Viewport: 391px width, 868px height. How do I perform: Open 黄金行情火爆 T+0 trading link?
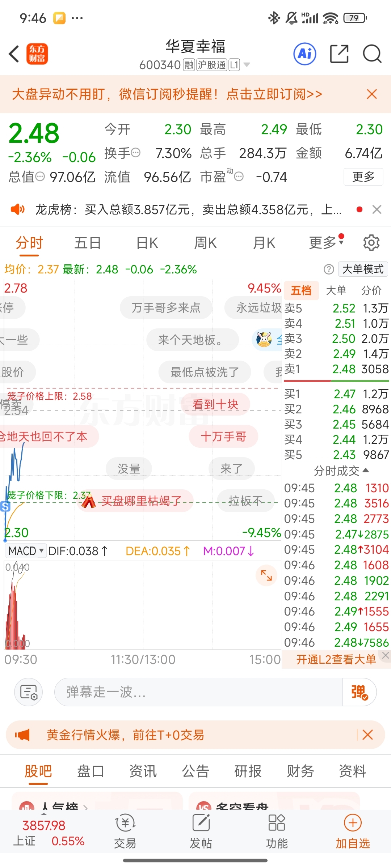pos(125,735)
